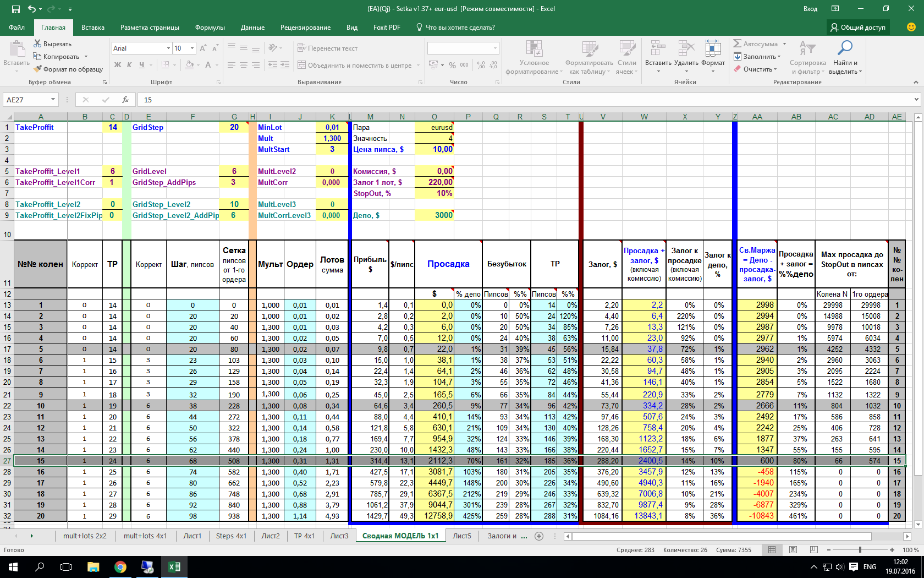Open the font size dropdown showing 10
The height and width of the screenshot is (578, 924).
(x=192, y=48)
